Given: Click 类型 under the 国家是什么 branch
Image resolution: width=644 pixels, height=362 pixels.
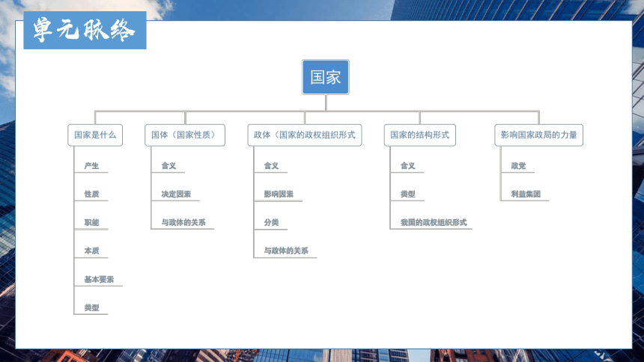Looking at the screenshot, I should (91, 308).
